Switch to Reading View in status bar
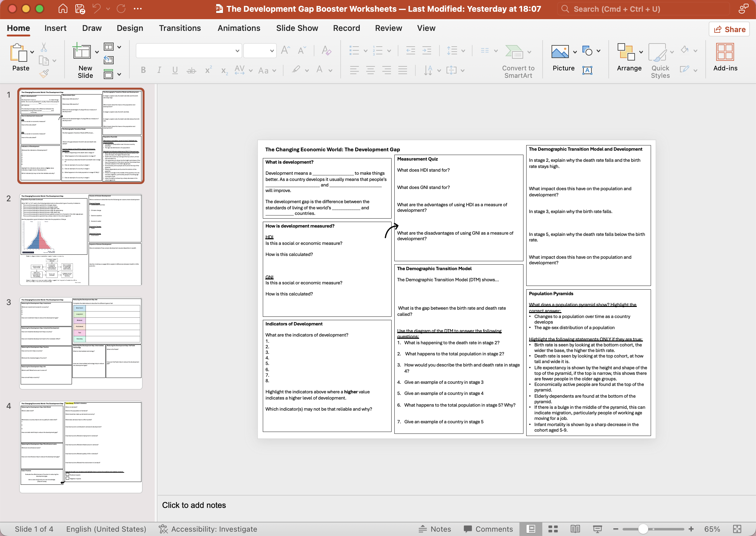 pyautogui.click(x=575, y=529)
